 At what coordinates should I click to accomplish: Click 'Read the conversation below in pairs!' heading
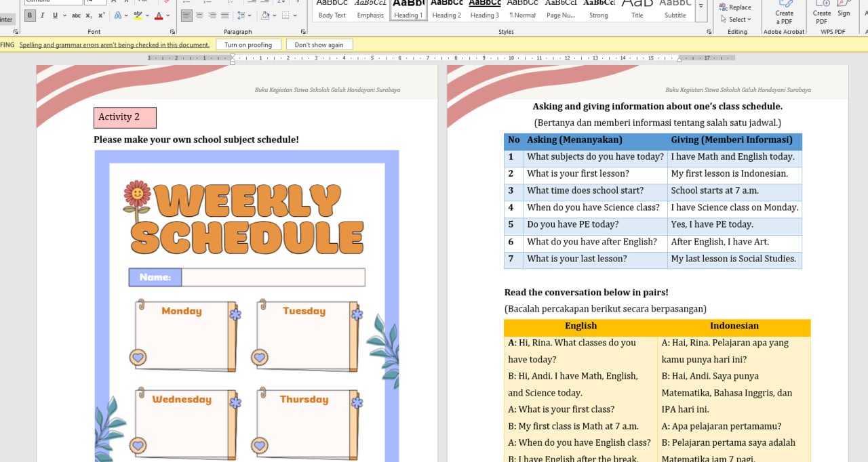click(x=586, y=293)
